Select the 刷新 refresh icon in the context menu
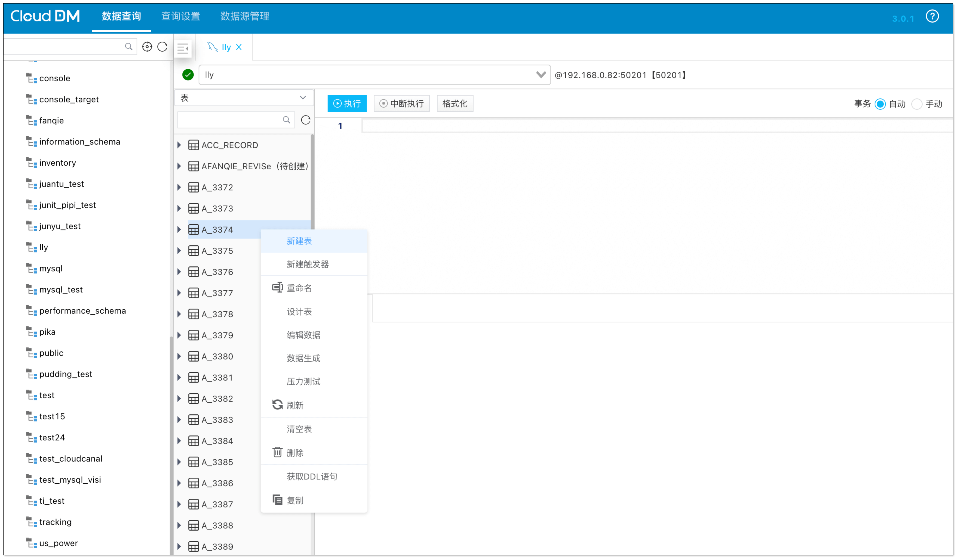 point(277,405)
